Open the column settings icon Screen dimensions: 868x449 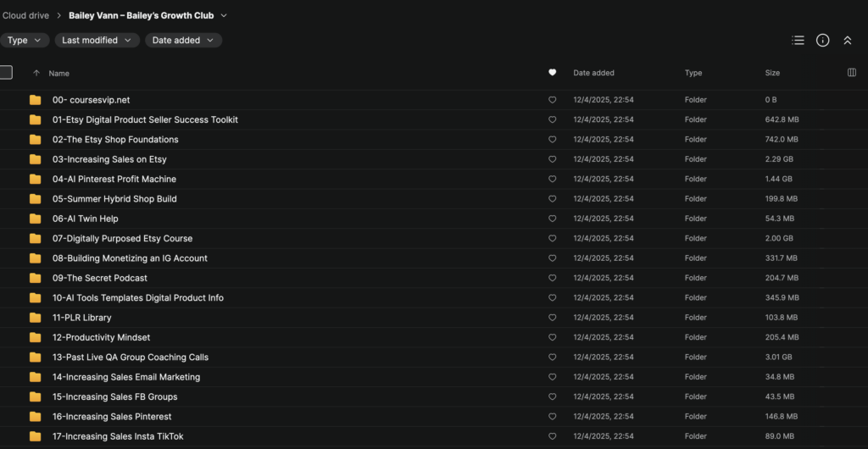(852, 73)
